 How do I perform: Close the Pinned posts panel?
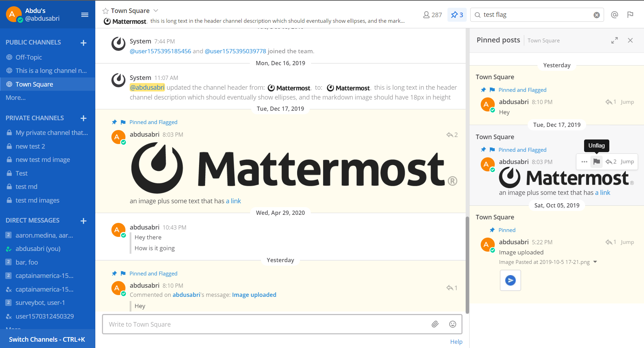click(630, 40)
